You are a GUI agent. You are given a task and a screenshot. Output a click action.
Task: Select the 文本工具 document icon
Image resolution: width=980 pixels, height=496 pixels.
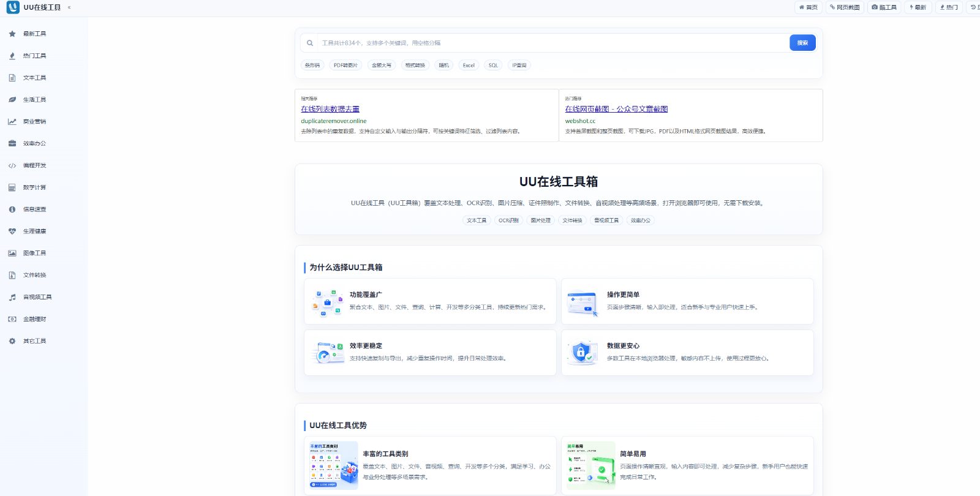click(12, 78)
